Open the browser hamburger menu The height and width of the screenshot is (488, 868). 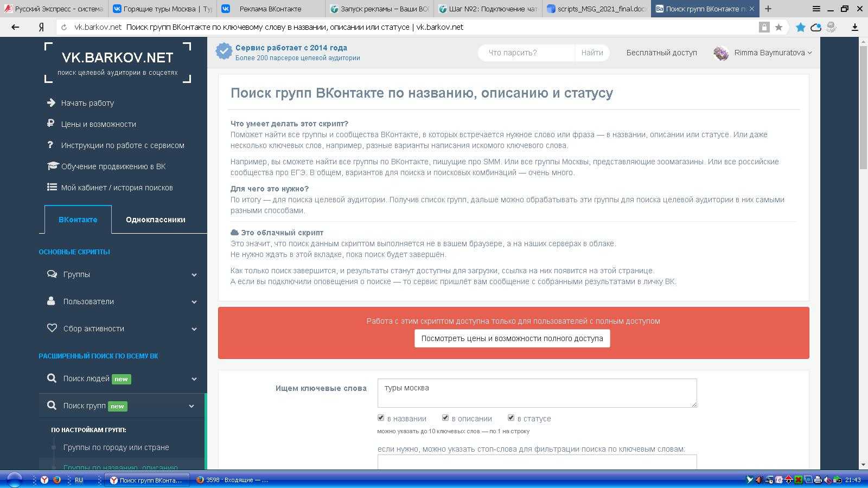pyautogui.click(x=816, y=9)
